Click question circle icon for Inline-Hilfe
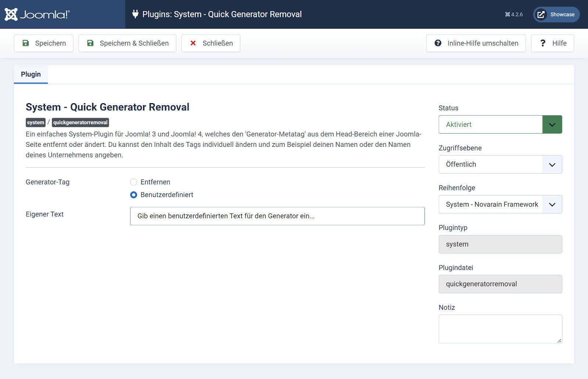588x379 pixels. click(438, 43)
